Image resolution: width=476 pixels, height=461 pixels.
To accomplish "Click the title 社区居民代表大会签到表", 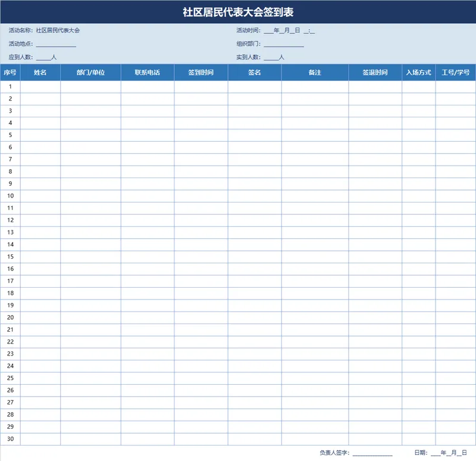I will pyautogui.click(x=238, y=12).
